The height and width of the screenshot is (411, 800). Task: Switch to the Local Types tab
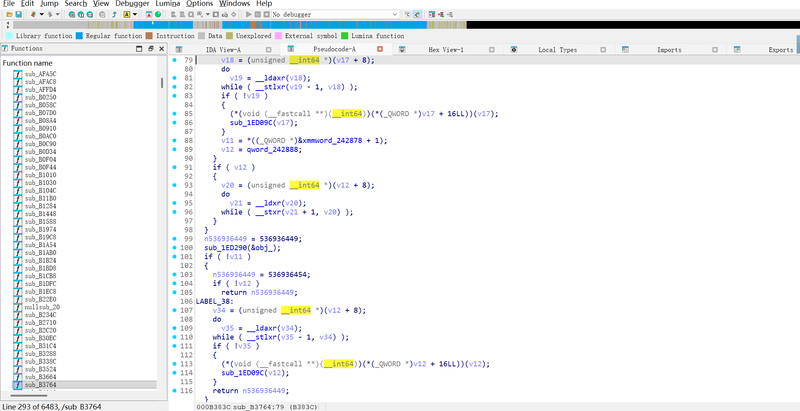pos(558,49)
